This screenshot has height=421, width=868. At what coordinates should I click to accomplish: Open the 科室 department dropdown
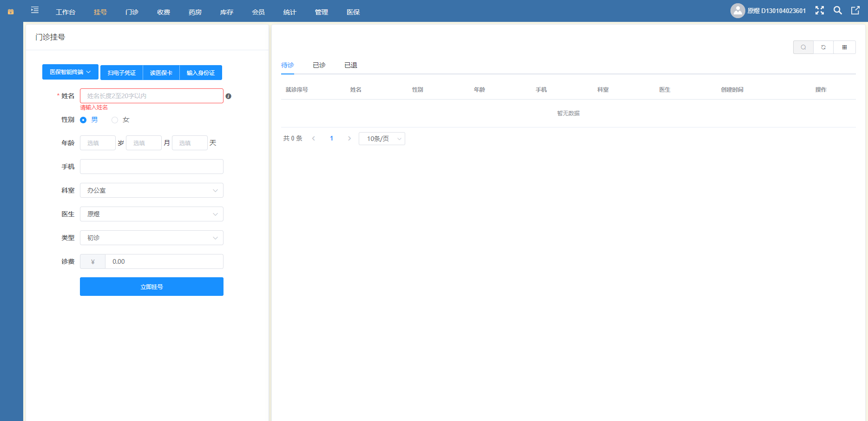151,190
